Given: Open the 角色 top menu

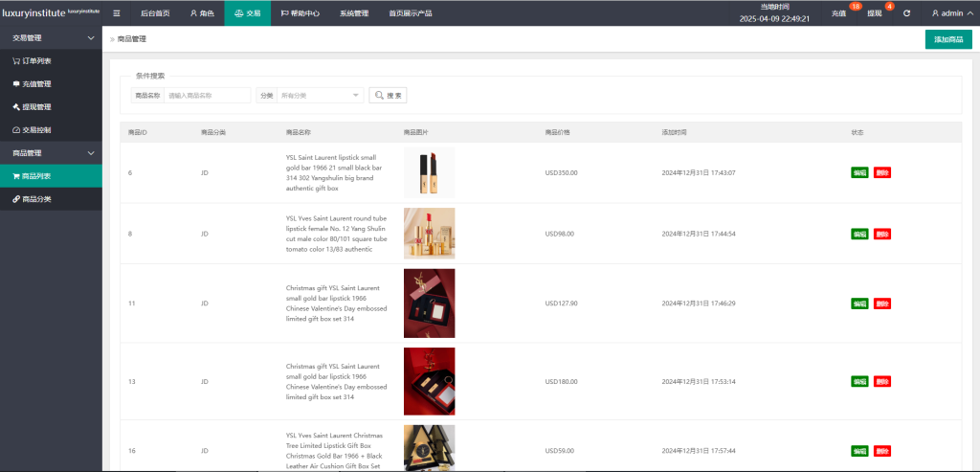Looking at the screenshot, I should pyautogui.click(x=202, y=13).
